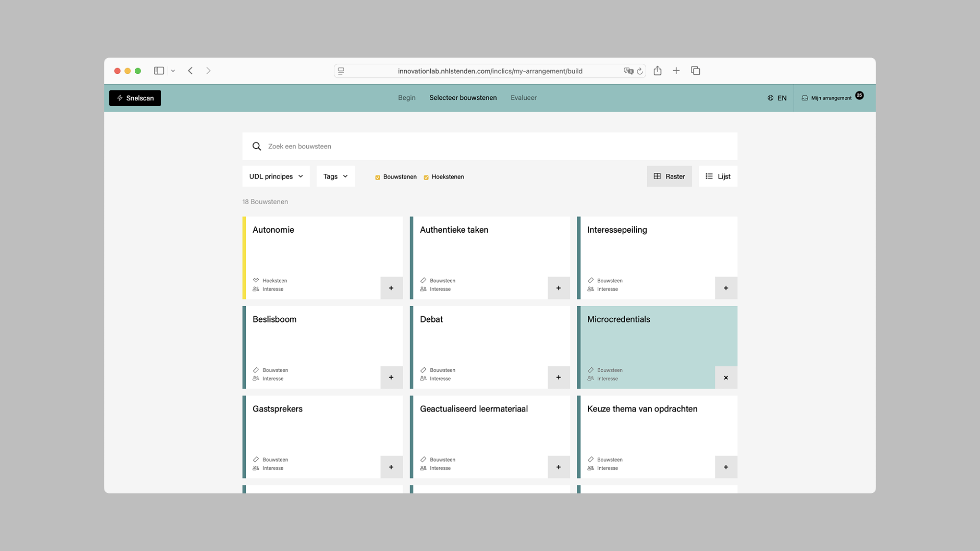Click plus icon on Autonomie card
The image size is (980, 551).
pos(391,288)
